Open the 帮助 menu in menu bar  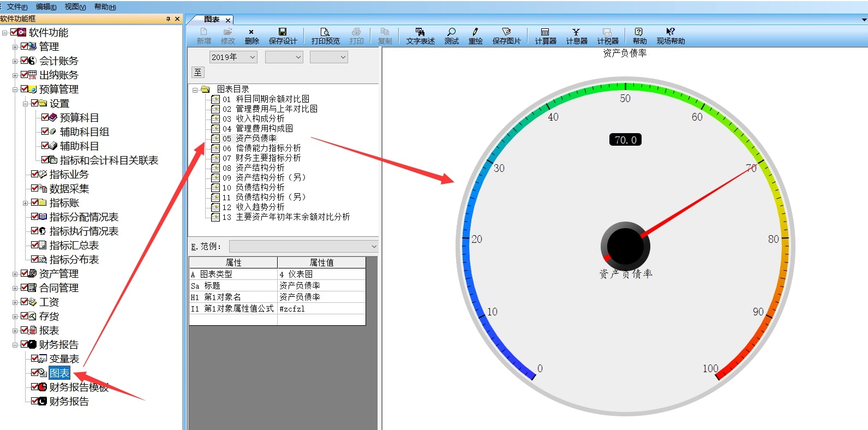[105, 7]
